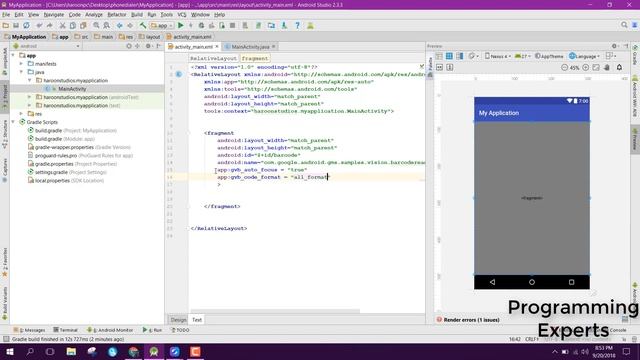This screenshot has width=640, height=360.
Task: Open the app run configuration dropdown
Action: 162,25
